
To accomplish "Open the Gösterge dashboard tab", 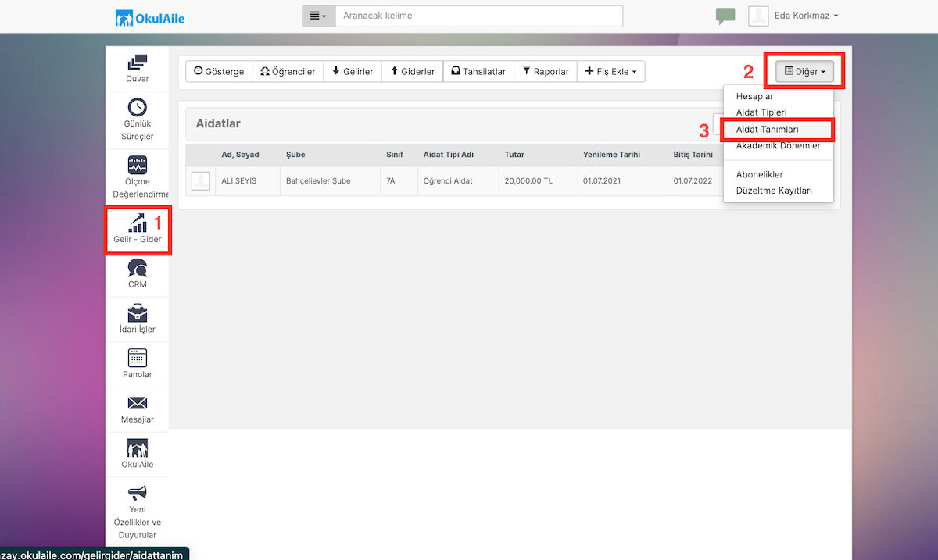I will (x=219, y=71).
